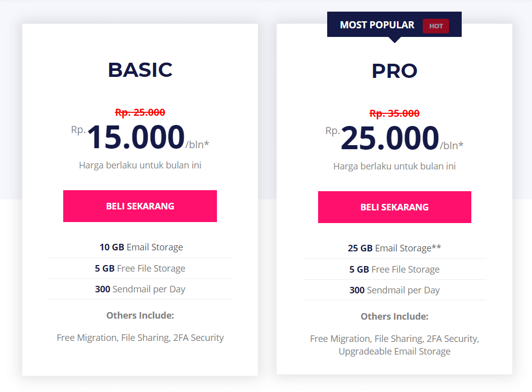Screen dimensions: 532x392
Task: Click 5 GB Free File Storage in Pro
Action: [394, 270]
